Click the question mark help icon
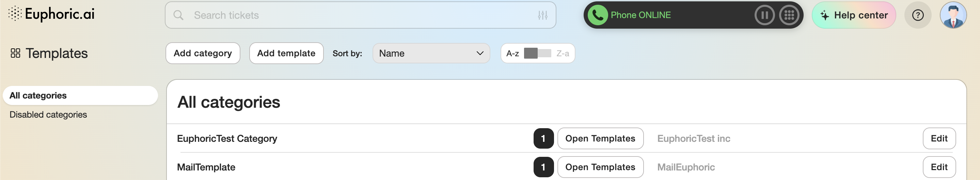 point(918,15)
